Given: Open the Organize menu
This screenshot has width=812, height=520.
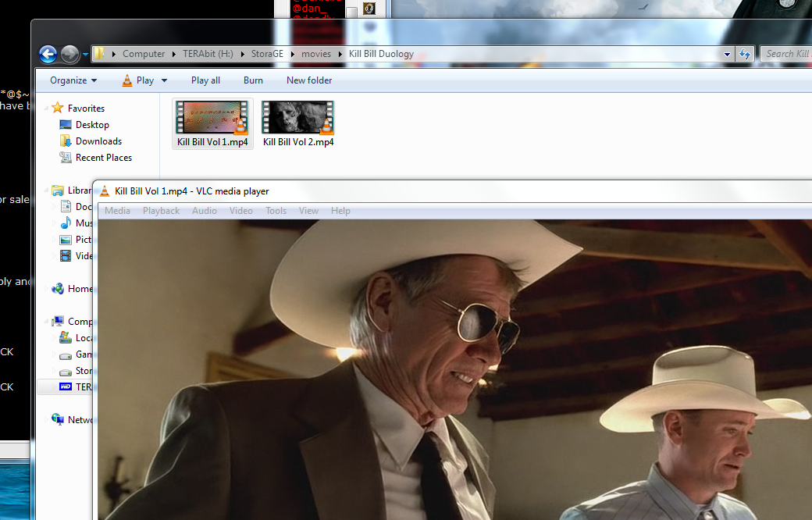Looking at the screenshot, I should tap(73, 80).
